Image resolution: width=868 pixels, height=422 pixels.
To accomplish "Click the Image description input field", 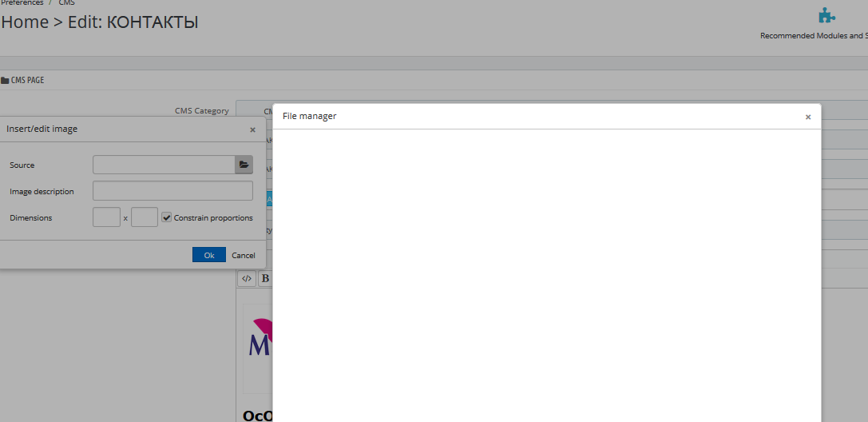I will click(x=172, y=190).
